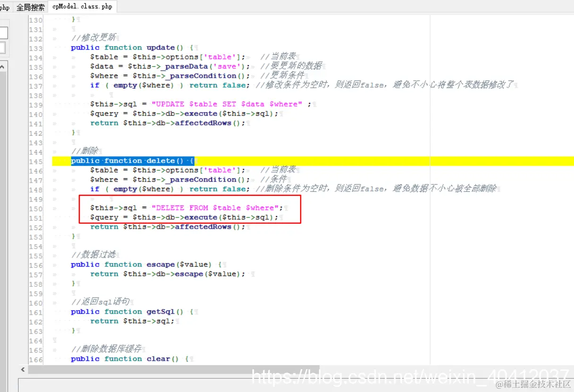Click 'return $this->sql;' on line 162
Screen dimensions: 574x392
click(133, 321)
